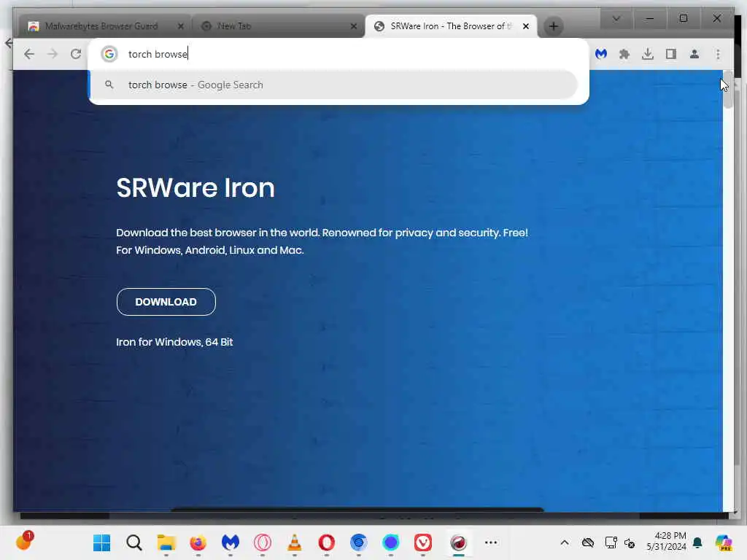Image resolution: width=747 pixels, height=560 pixels.
Task: Expand the tab search chevron
Action: (x=616, y=18)
